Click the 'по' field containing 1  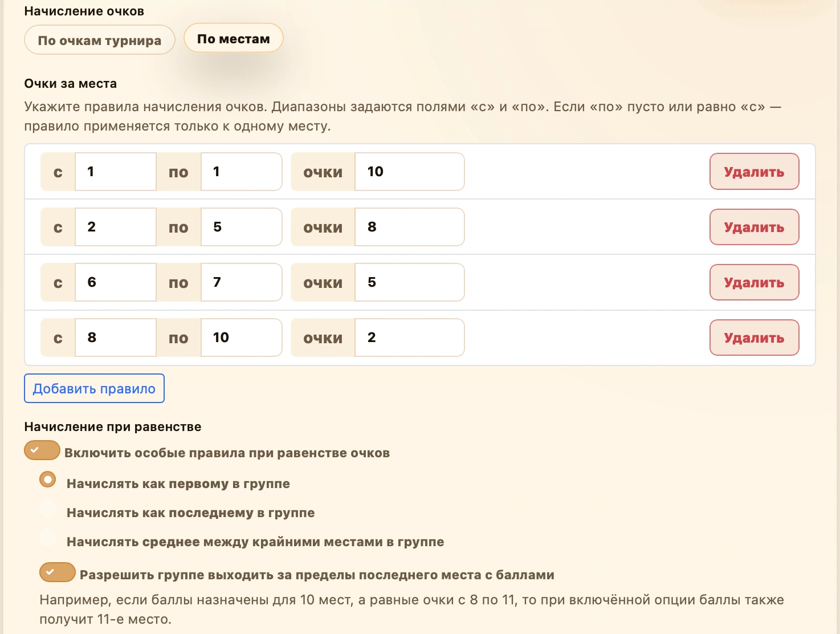click(242, 172)
